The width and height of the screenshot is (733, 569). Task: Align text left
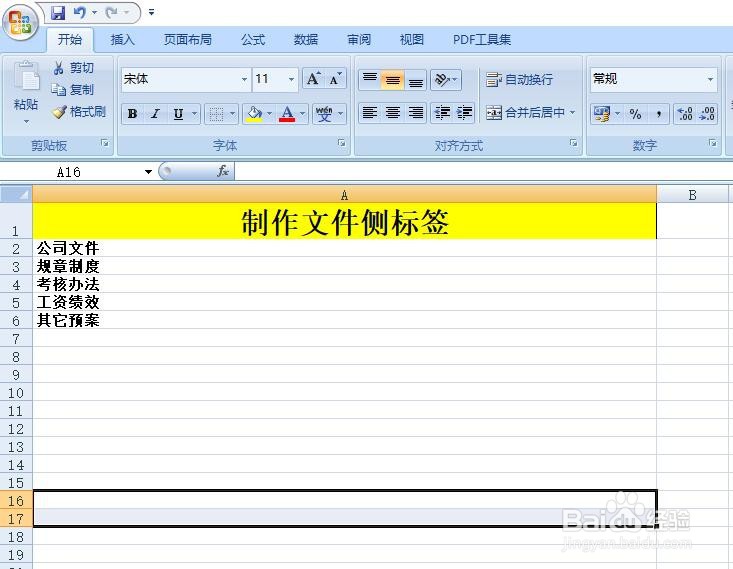[370, 113]
